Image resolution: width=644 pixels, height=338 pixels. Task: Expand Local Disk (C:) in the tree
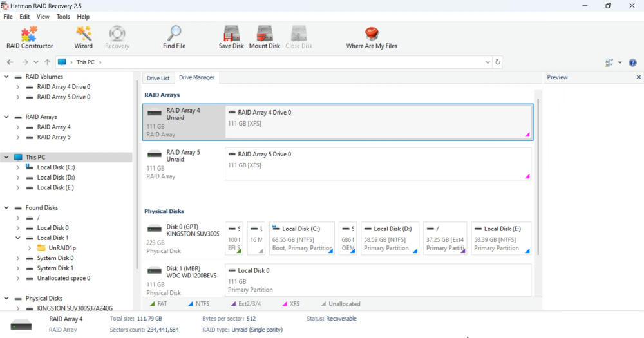click(x=17, y=167)
